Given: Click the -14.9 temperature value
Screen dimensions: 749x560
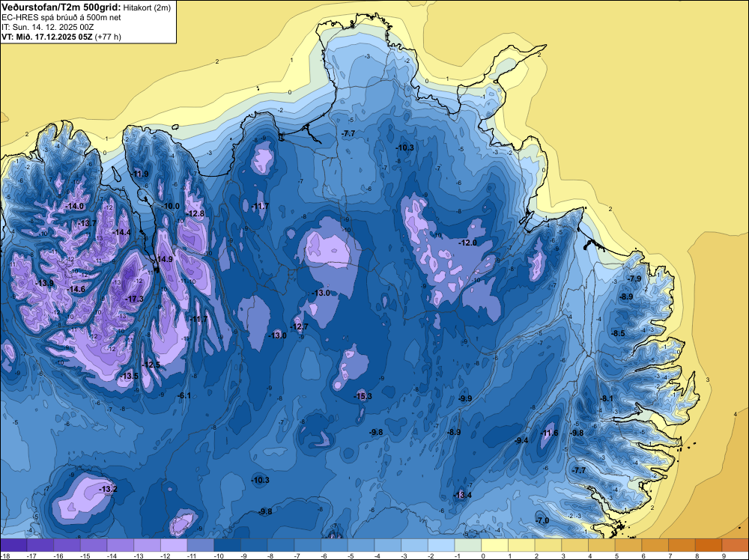Looking at the screenshot, I should coord(164,259).
